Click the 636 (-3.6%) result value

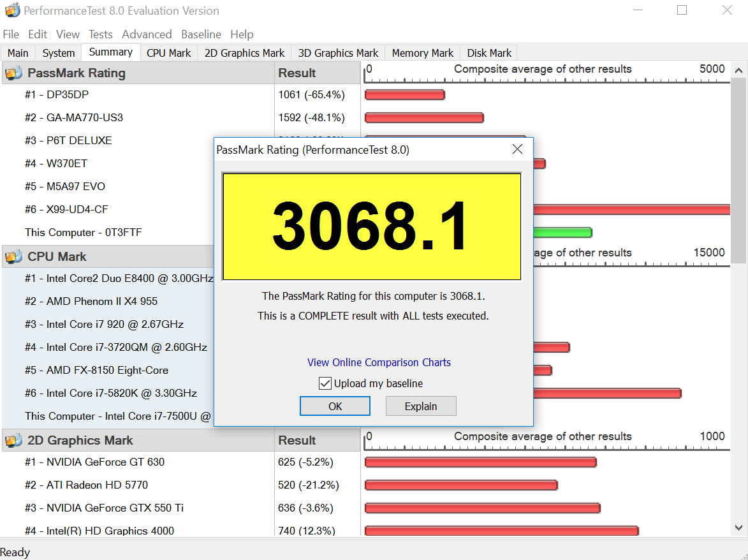click(x=306, y=508)
